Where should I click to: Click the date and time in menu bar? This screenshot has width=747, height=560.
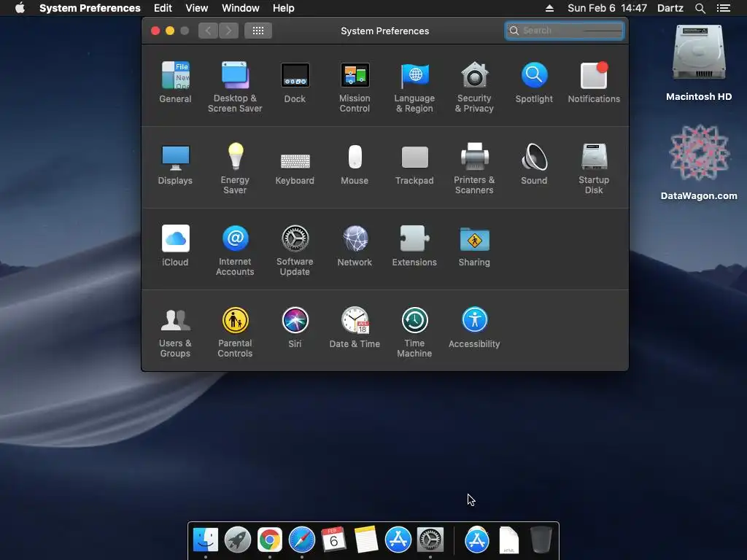(608, 8)
